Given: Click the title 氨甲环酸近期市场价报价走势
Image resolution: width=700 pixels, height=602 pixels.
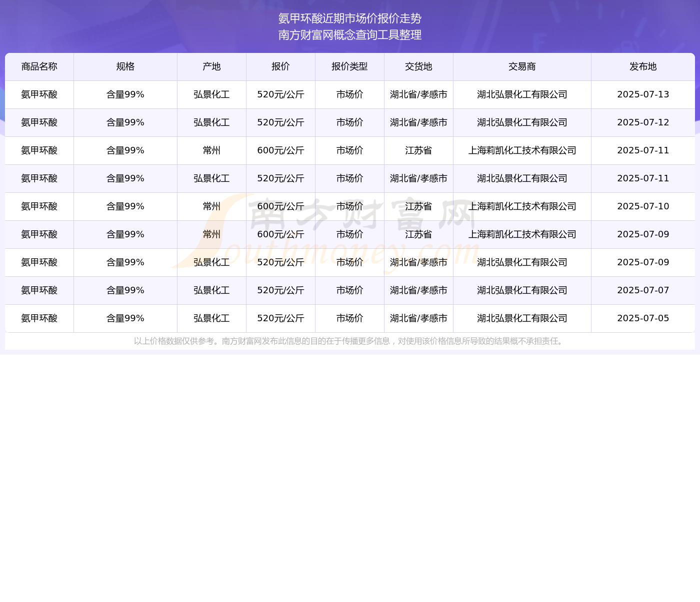Looking at the screenshot, I should [x=350, y=19].
